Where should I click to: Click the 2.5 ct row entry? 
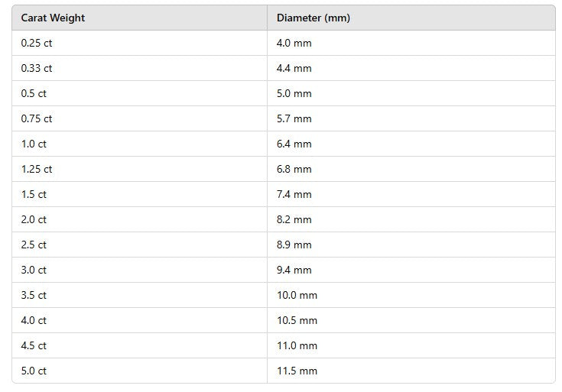click(x=284, y=245)
